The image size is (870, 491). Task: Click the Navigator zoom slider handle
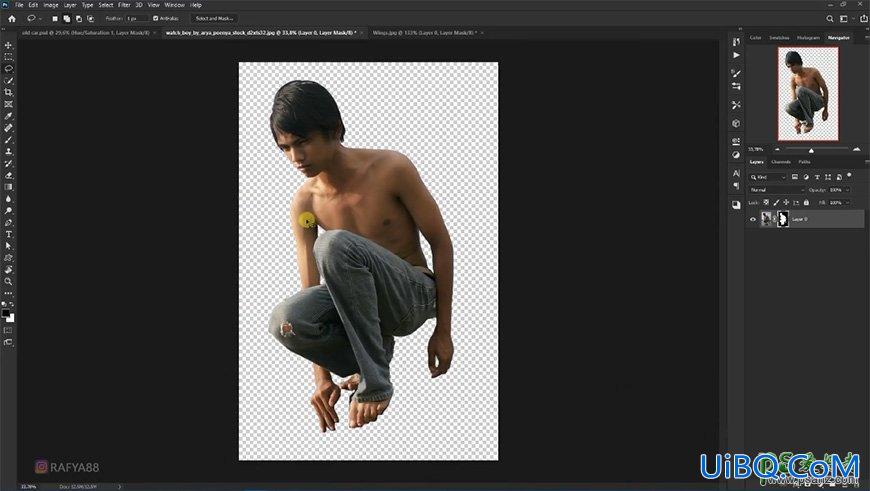pyautogui.click(x=811, y=150)
